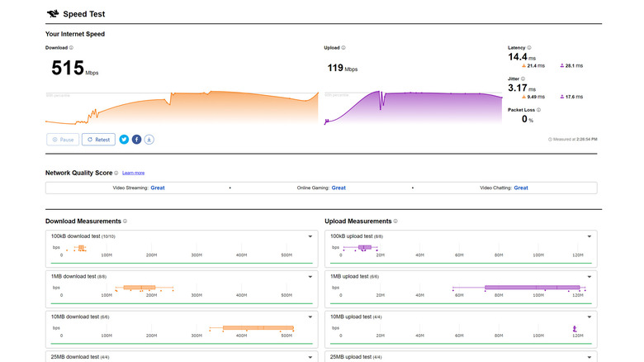Download results with the download icon
This screenshot has height=362, width=644.
tap(149, 140)
